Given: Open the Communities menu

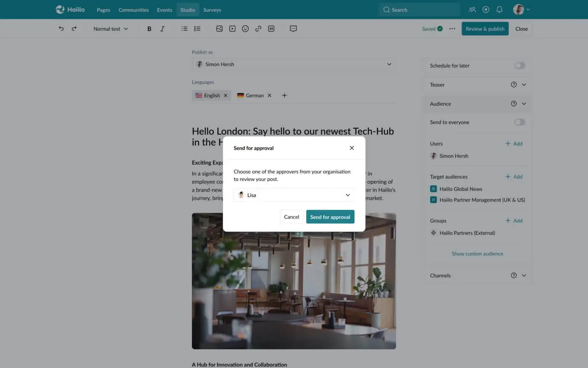Looking at the screenshot, I should coord(134,10).
